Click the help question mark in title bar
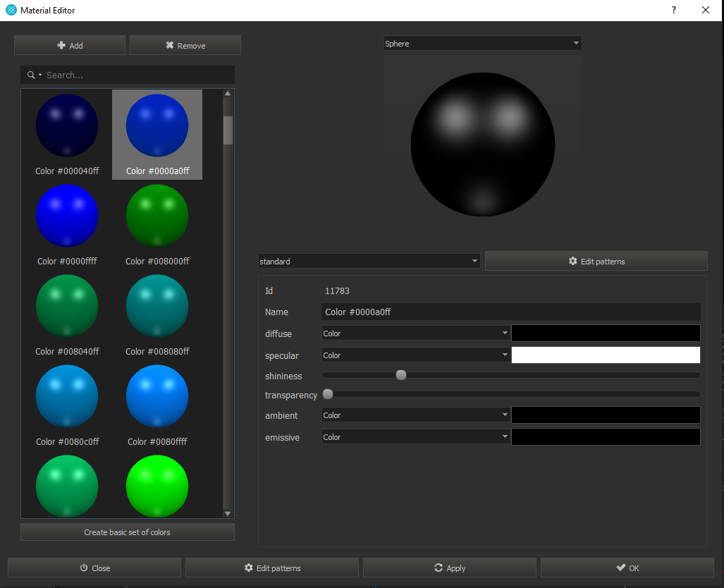Screen dimensions: 724x588 tap(674, 10)
